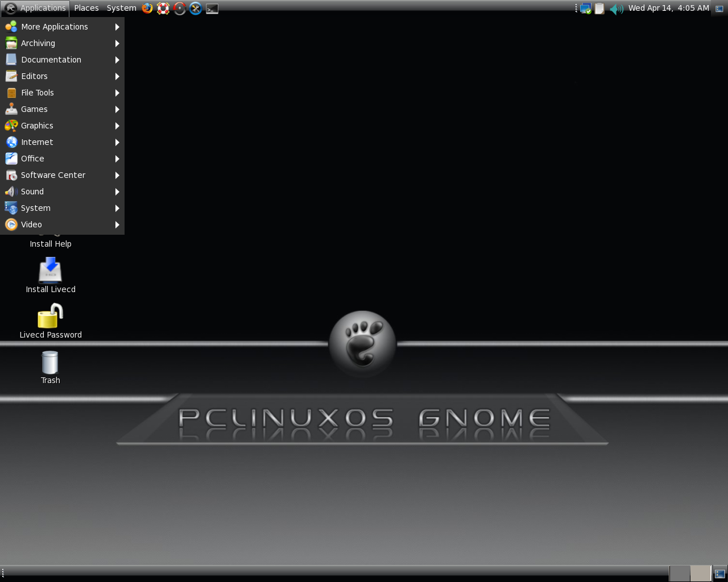728x582 pixels.
Task: Expand the Games submenu arrow
Action: (117, 109)
